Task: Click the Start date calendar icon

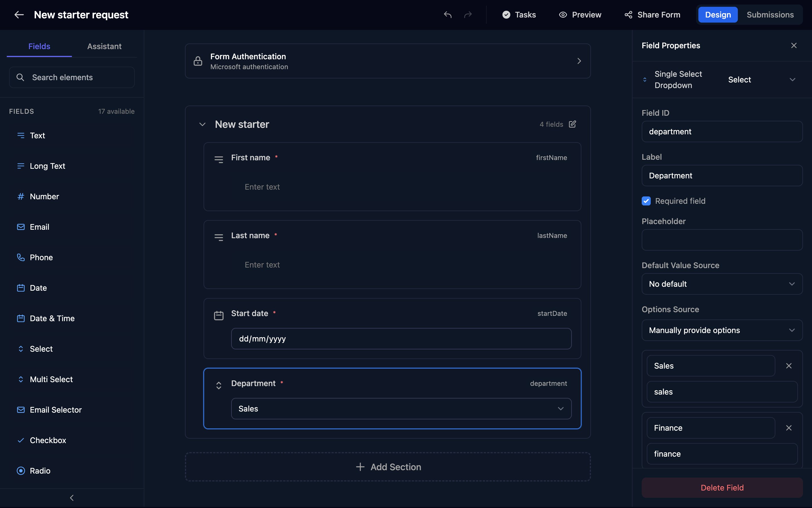Action: click(x=219, y=316)
